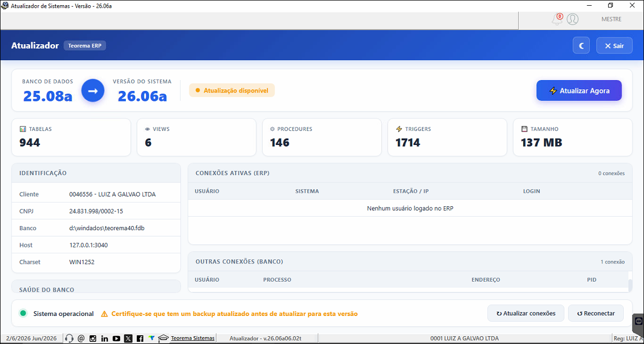The width and height of the screenshot is (644, 344).
Task: Click the MESTRE user label
Action: (611, 19)
